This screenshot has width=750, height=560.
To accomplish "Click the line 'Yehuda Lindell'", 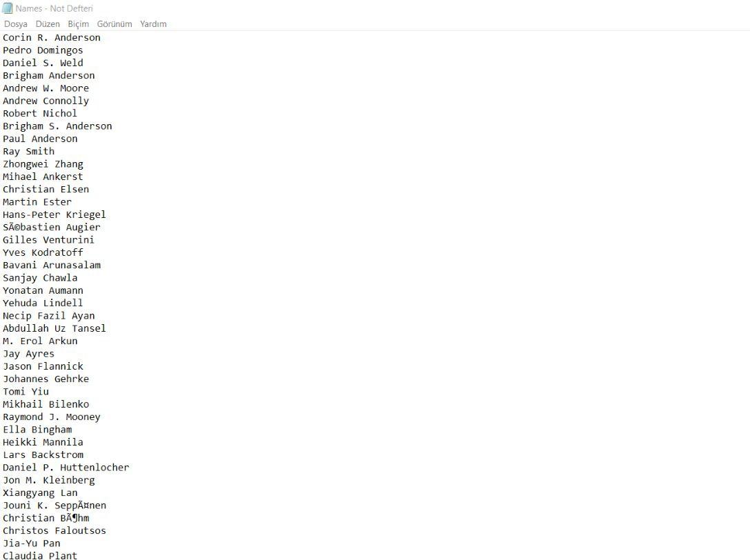I will click(x=43, y=303).
